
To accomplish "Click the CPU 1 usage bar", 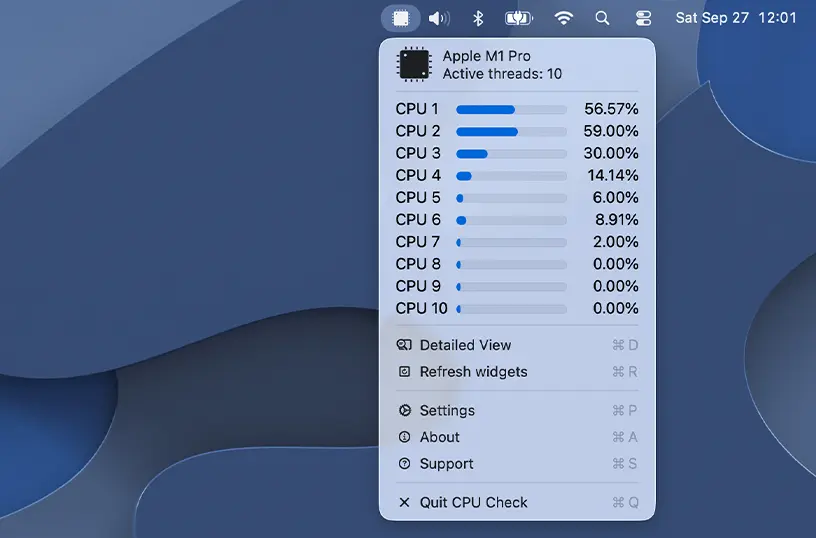I will pos(511,110).
